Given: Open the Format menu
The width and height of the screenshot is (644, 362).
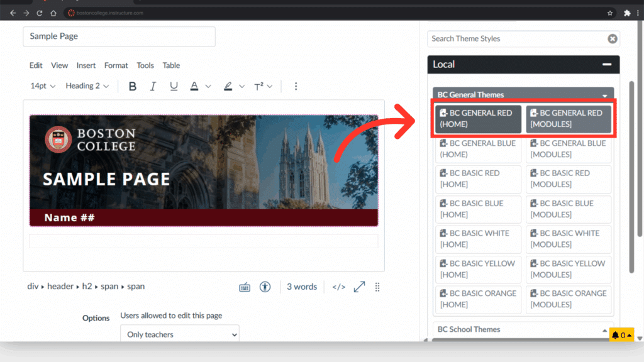Looking at the screenshot, I should click(116, 65).
